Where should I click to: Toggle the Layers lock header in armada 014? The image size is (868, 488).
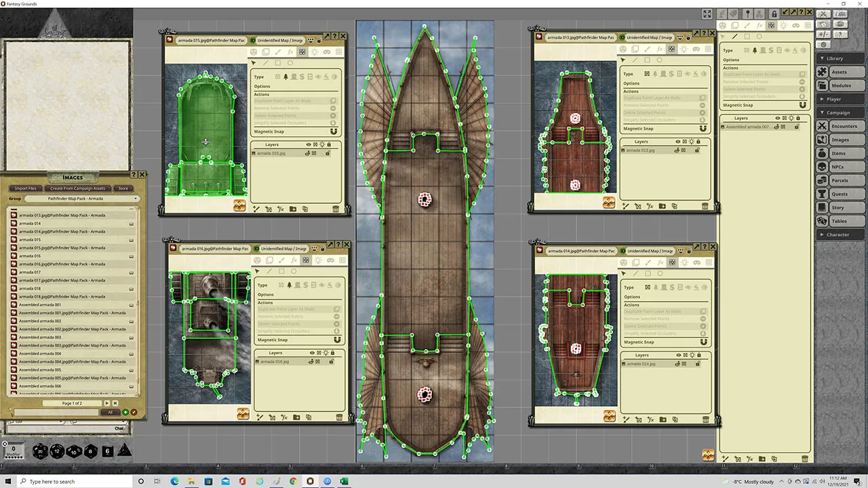click(x=699, y=354)
